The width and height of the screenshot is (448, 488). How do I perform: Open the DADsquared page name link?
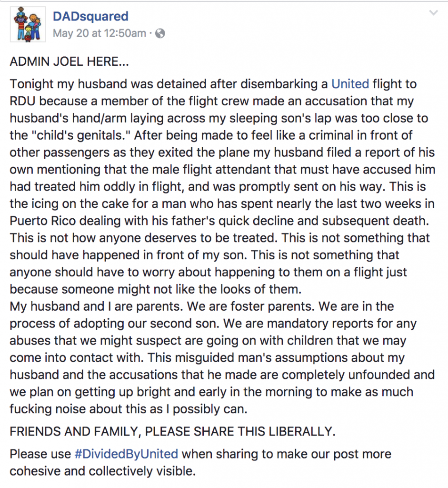(90, 16)
